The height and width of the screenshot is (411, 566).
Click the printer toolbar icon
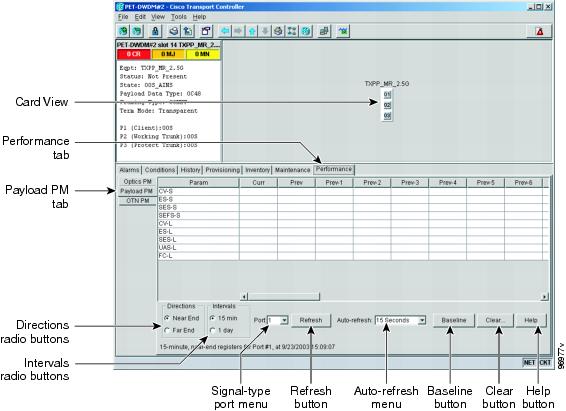point(174,31)
